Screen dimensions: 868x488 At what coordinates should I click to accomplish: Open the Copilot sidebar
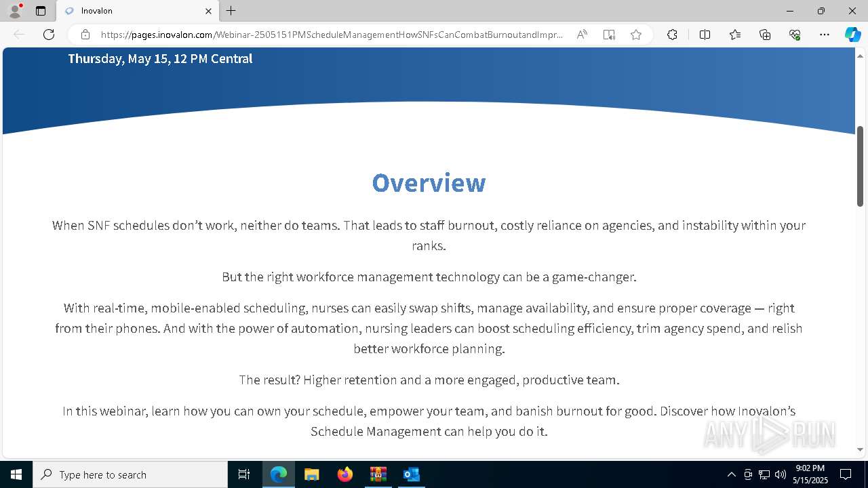click(852, 35)
